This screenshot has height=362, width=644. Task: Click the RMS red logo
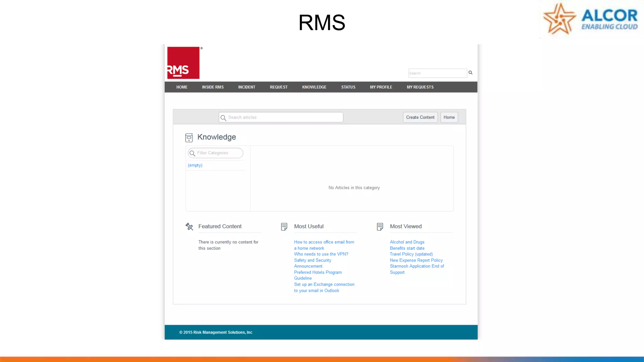click(183, 63)
